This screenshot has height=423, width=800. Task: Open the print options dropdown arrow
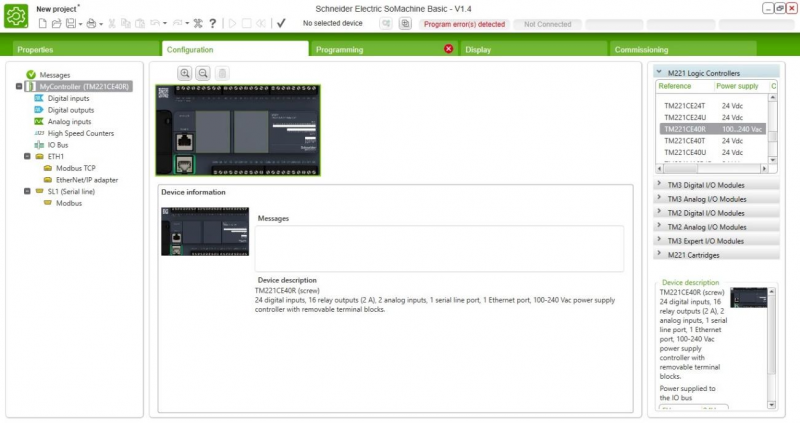click(101, 24)
